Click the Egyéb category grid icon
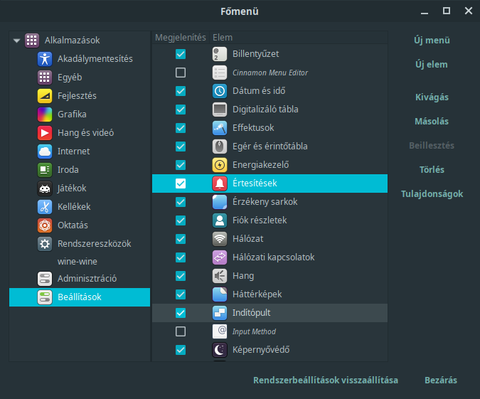This screenshot has width=480, height=399. click(45, 77)
